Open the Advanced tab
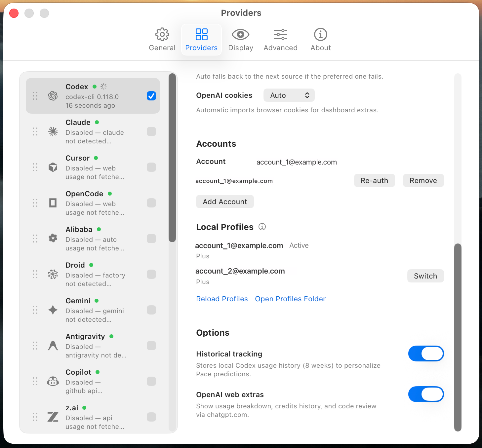Screen dimensions: 482x448 click(x=280, y=40)
